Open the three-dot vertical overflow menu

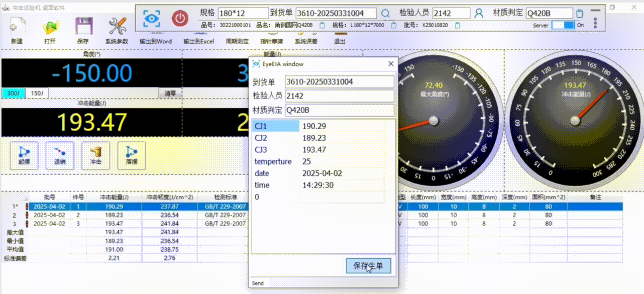point(595,23)
